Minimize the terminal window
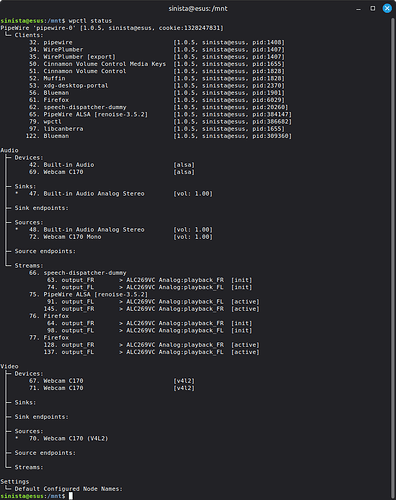Screen dimensions: 396x500 pyautogui.click(x=358, y=9)
